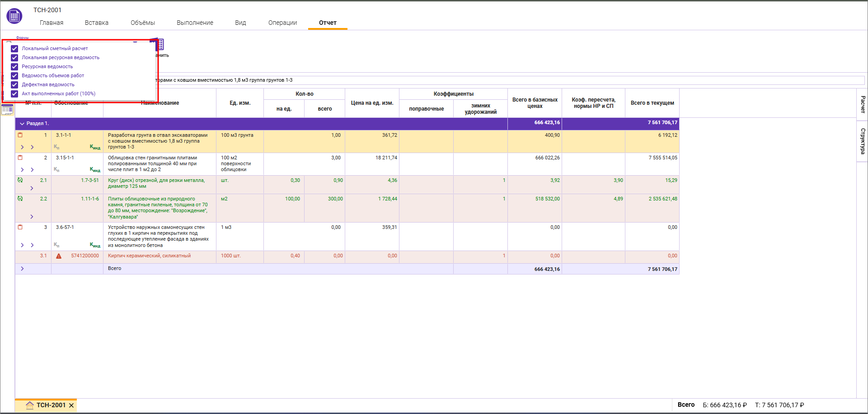Click the green Кинд coefficient in row 3.15-1-1
The image size is (868, 414).
tap(95, 170)
